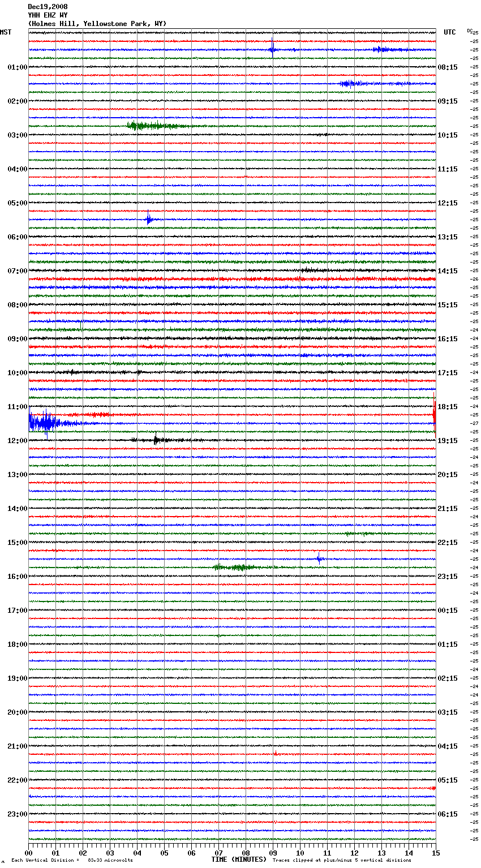Viewport: 481px width, 868px height.
Task: Click "(Holmes Hill, Yellowstone Park, WY)" station title
Action: click(97, 24)
